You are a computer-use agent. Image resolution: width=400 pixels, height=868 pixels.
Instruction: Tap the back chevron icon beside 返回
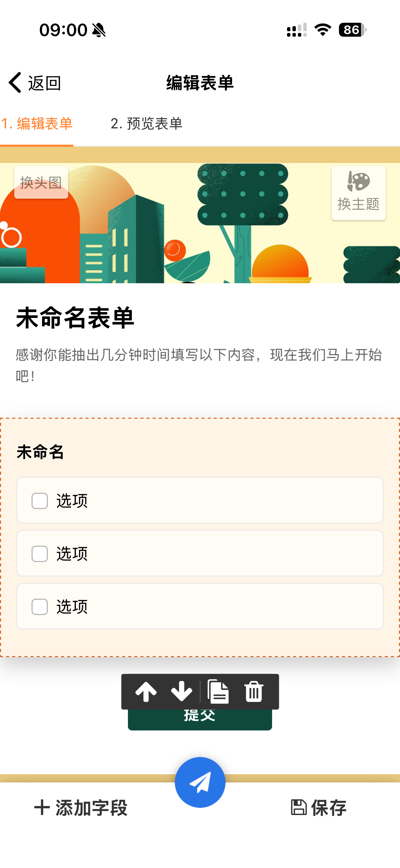tap(14, 83)
